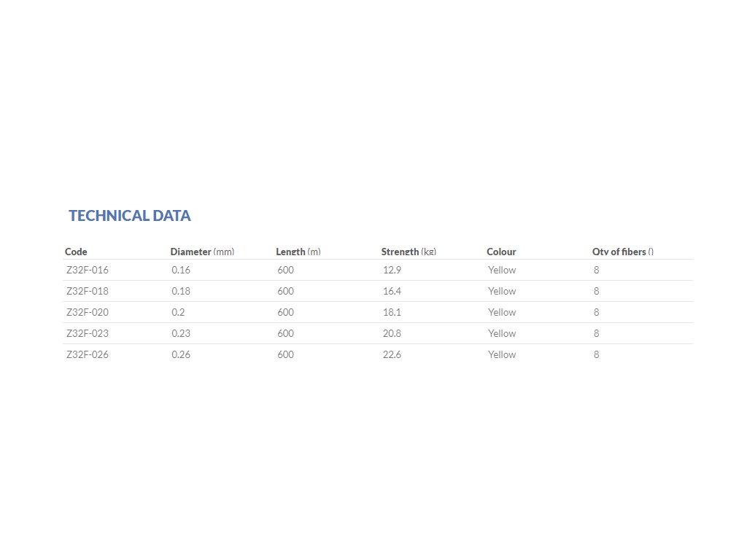This screenshot has width=747, height=560.
Task: Click the length 600 cell for Z32F-023
Action: point(285,333)
